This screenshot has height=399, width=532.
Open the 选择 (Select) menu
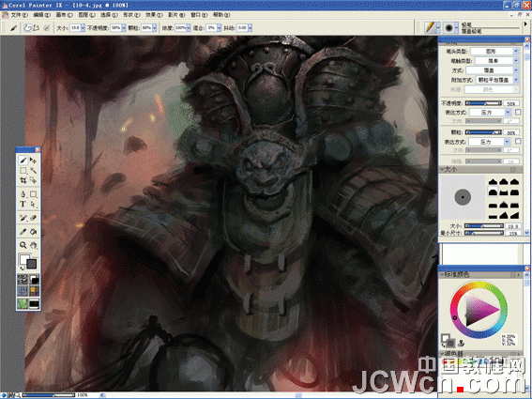point(109,15)
